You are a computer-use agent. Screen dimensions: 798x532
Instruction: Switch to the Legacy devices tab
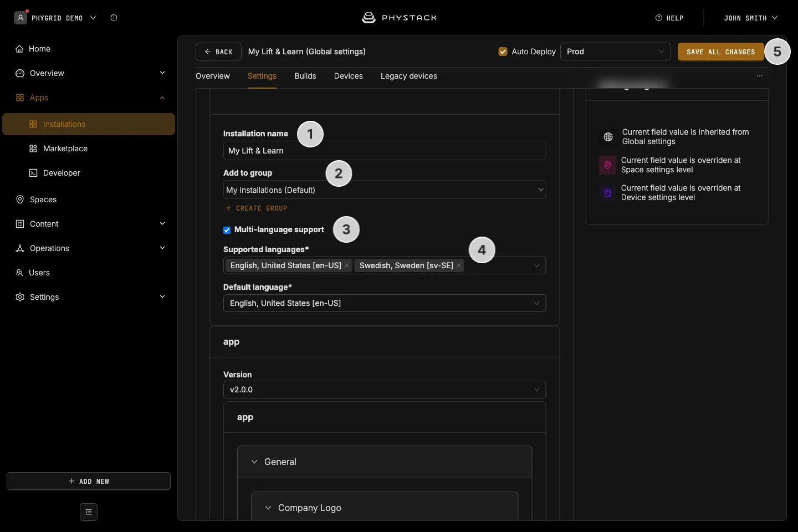click(409, 76)
